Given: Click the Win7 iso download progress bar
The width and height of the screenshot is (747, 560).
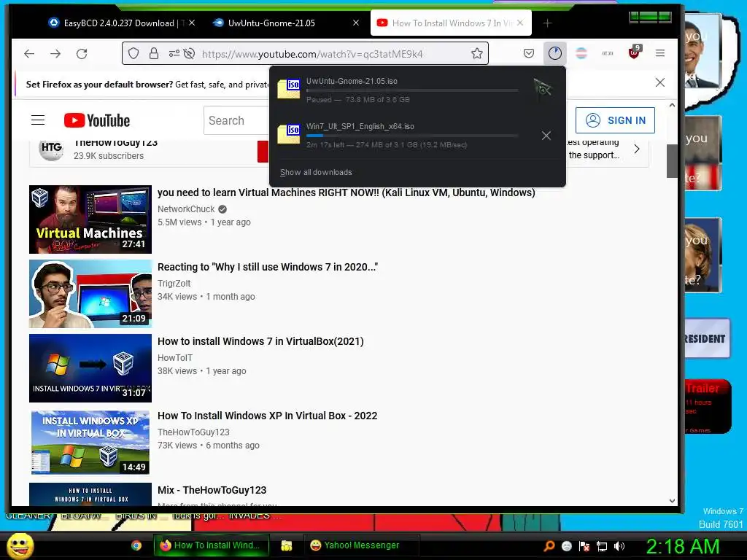Looking at the screenshot, I should pos(412,136).
